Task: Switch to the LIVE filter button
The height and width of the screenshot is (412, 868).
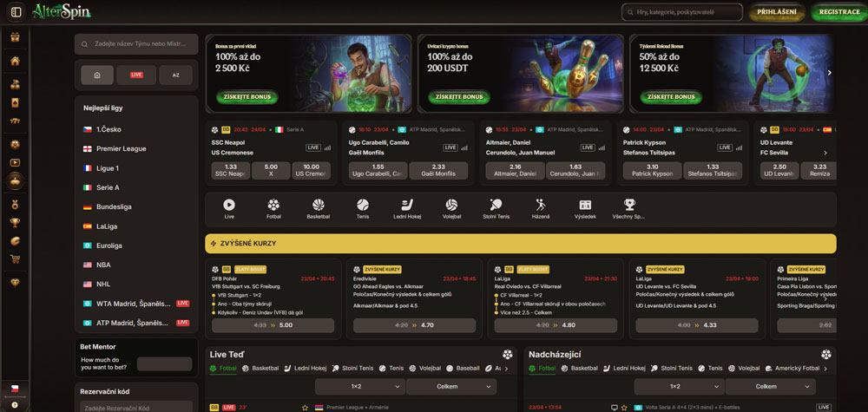Action: 136,75
